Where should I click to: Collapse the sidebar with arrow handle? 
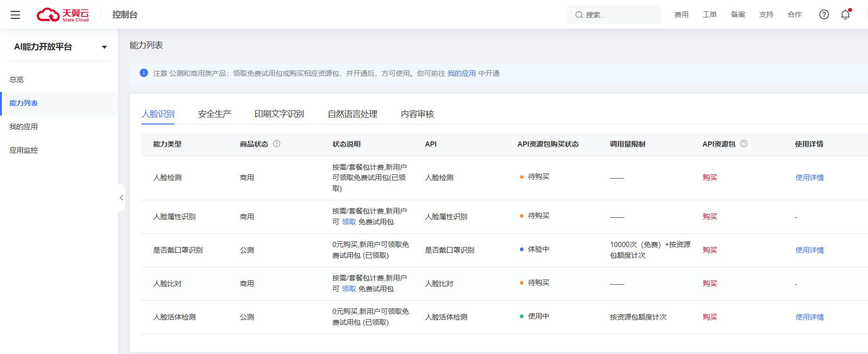tap(121, 198)
